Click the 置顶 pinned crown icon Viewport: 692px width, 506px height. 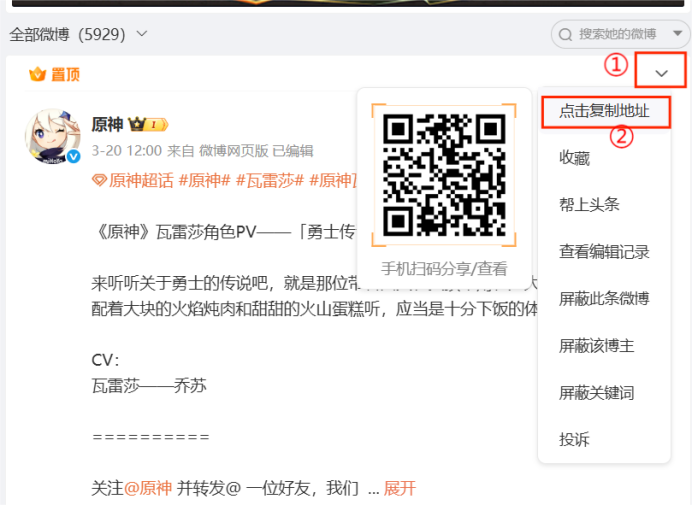(x=38, y=74)
